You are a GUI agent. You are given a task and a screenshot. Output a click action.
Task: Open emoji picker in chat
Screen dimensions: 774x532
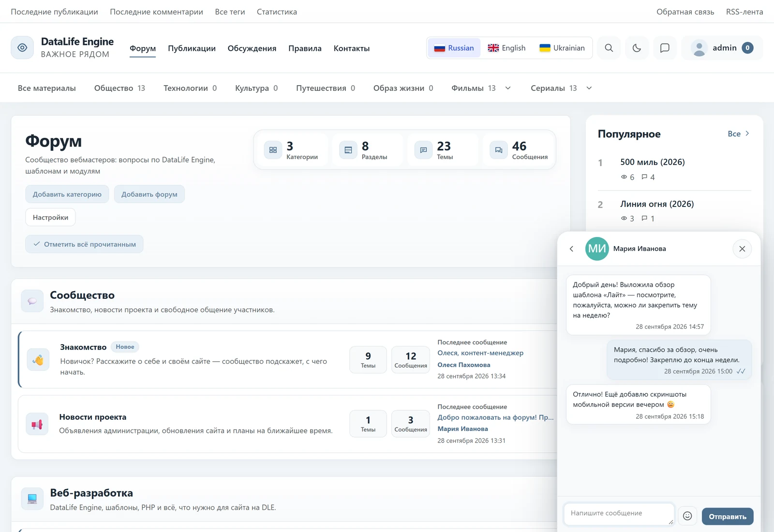click(x=687, y=516)
